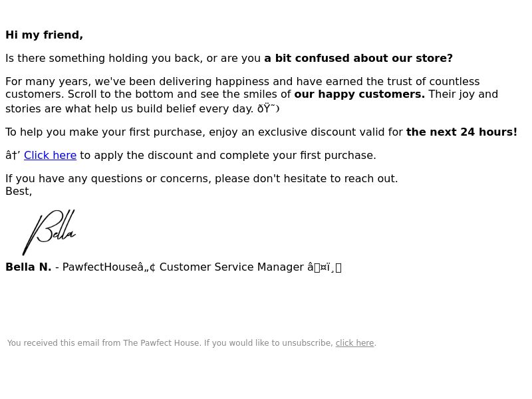Click the 'For many years' paragraph start
This screenshot has width=532, height=399.
coord(48,81)
